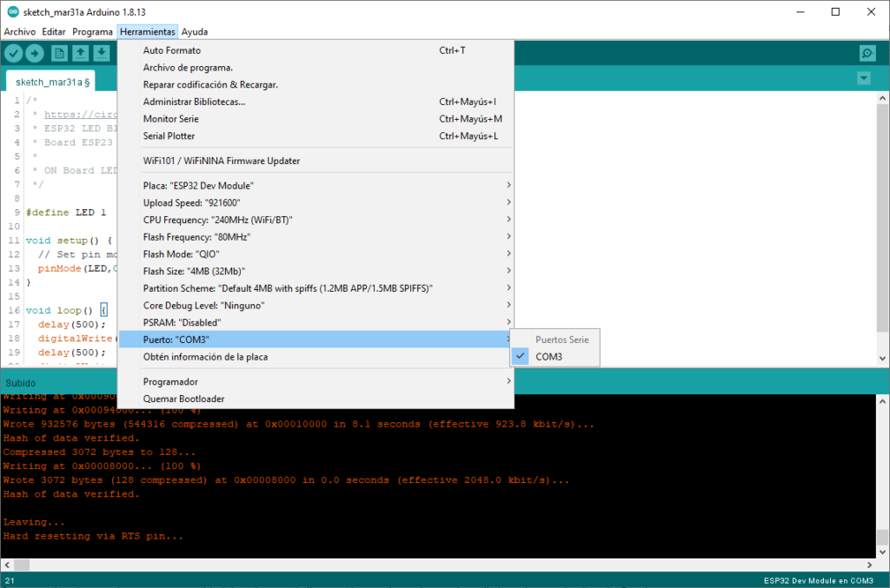
Task: Click the code line number 9
Action: (x=17, y=212)
